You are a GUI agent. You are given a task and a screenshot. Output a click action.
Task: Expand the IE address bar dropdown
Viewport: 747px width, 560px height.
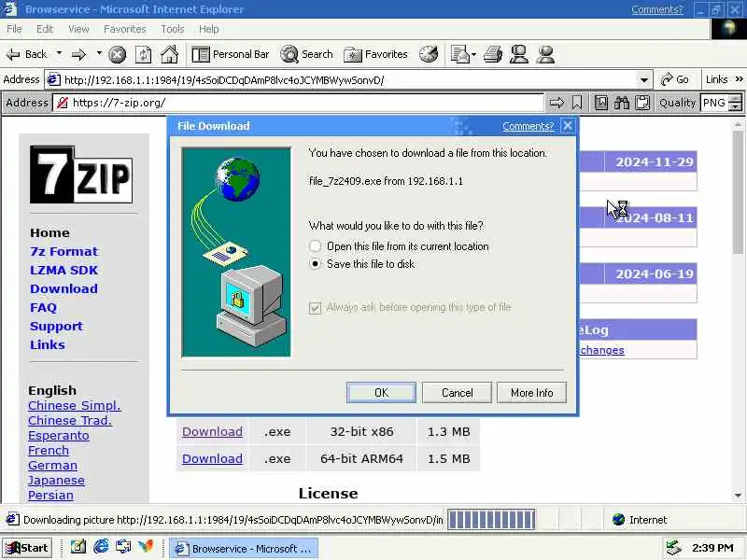(644, 79)
